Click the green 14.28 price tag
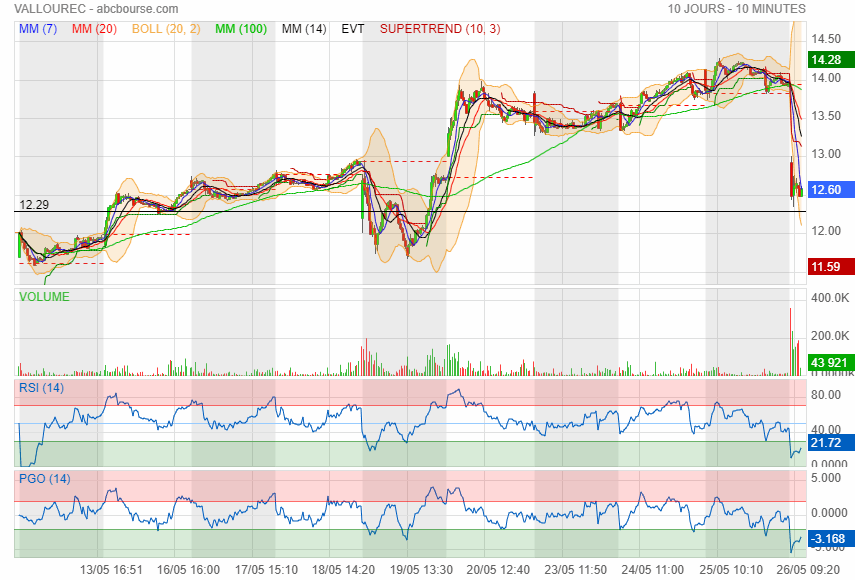 [x=826, y=60]
